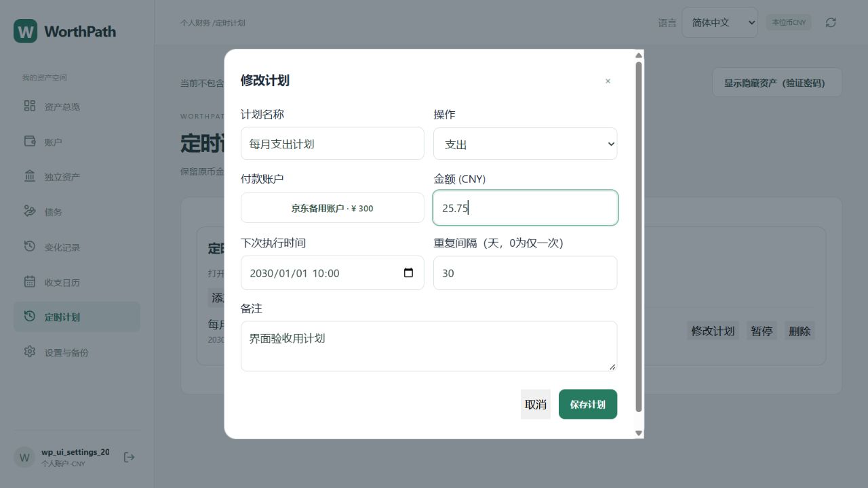
Task: Click 删除 to delete the plan
Action: point(800,331)
